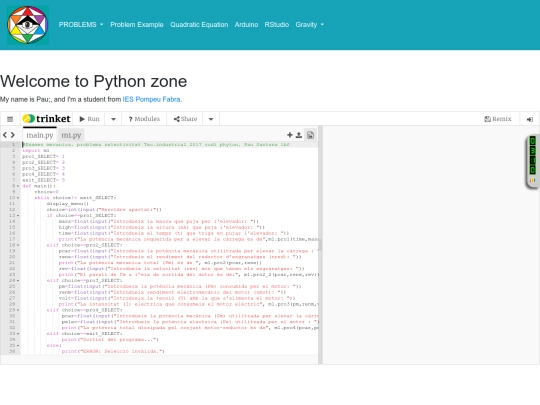Viewport: 540px width, 405px height.
Task: Open the trinket hamburger menu
Action: coord(10,119)
